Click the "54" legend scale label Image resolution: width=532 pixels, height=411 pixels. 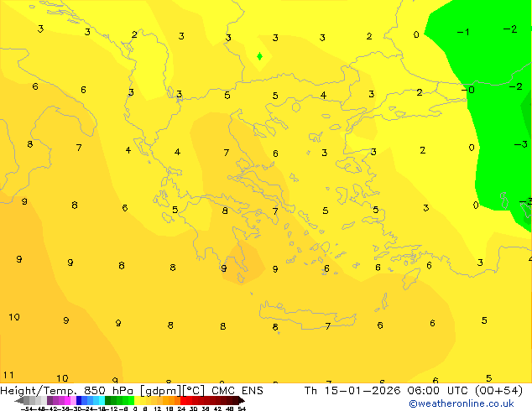(x=241, y=408)
